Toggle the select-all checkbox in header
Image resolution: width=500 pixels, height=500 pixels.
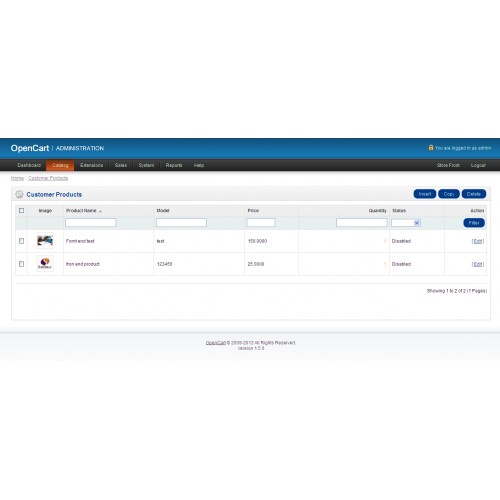click(x=21, y=210)
